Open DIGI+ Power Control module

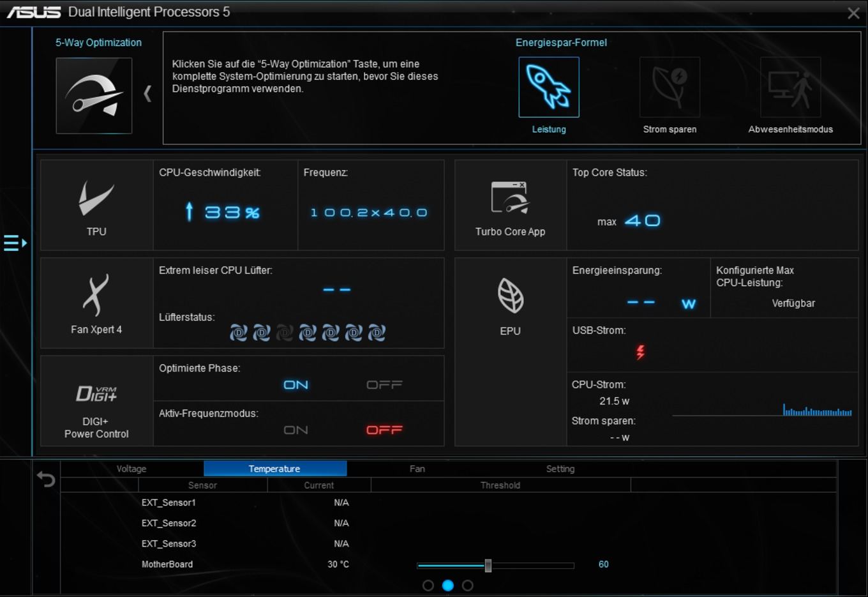coord(96,401)
